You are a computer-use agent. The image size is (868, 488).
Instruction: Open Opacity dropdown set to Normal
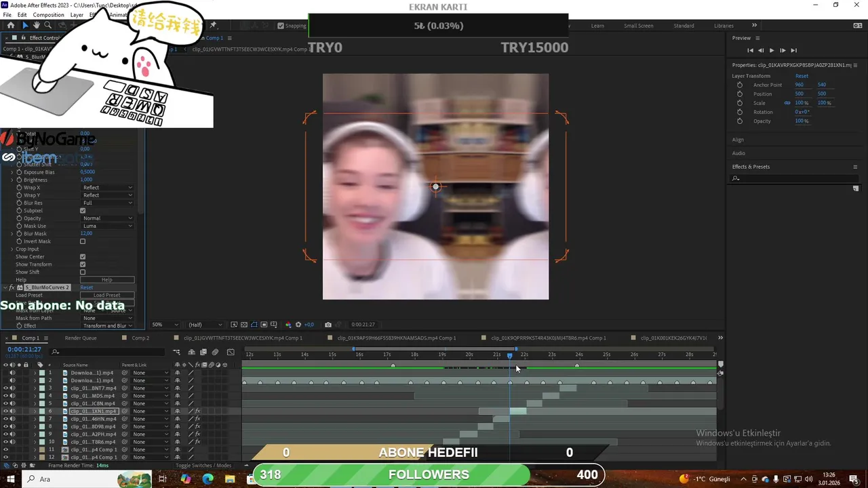(x=107, y=218)
